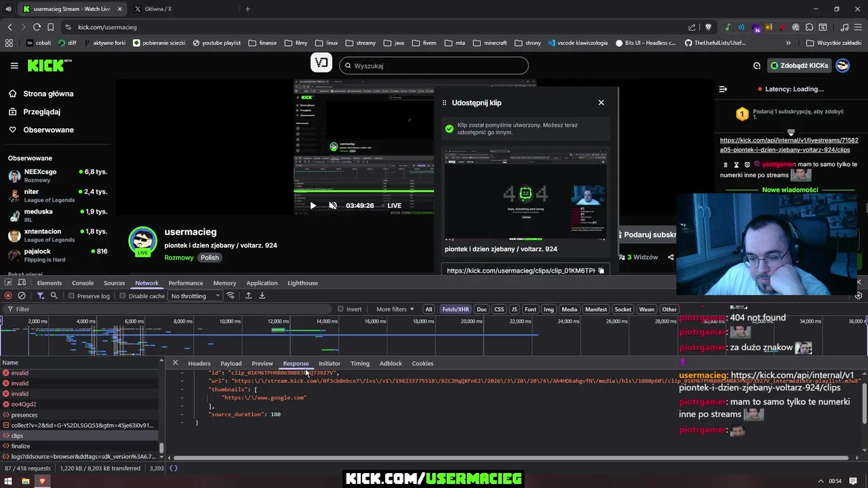
Task: Open the linux bookmarks folder
Action: pyautogui.click(x=326, y=43)
